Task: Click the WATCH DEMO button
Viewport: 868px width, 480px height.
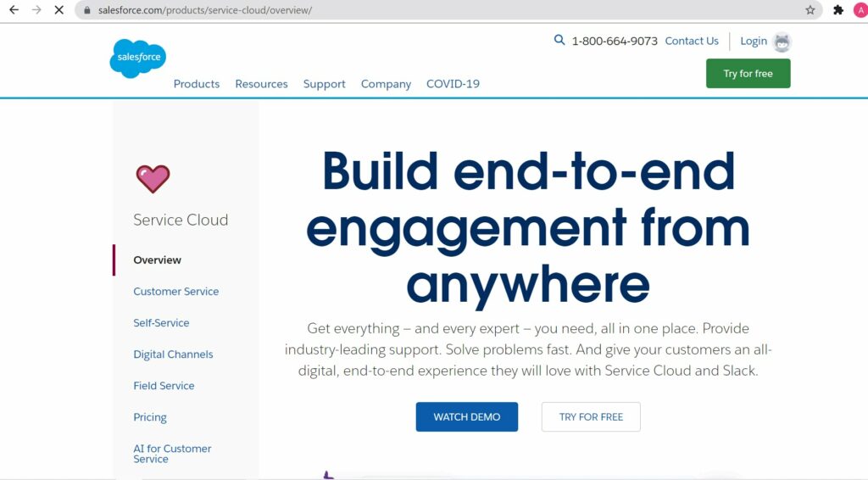Action: (467, 417)
